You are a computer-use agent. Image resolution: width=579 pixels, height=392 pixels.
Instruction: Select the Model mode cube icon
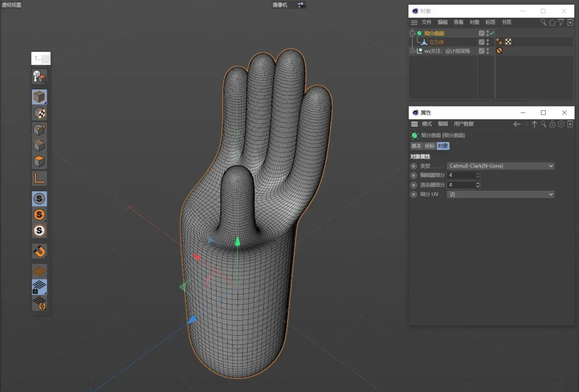tap(40, 97)
